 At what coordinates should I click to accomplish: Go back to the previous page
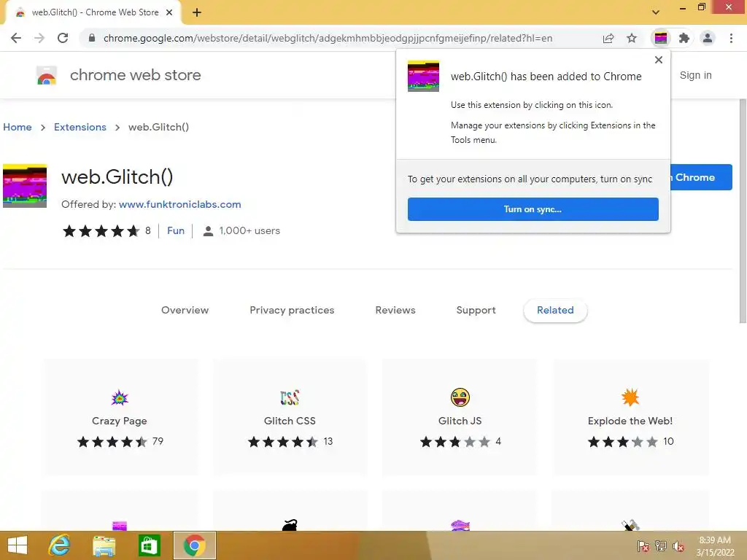pyautogui.click(x=16, y=38)
